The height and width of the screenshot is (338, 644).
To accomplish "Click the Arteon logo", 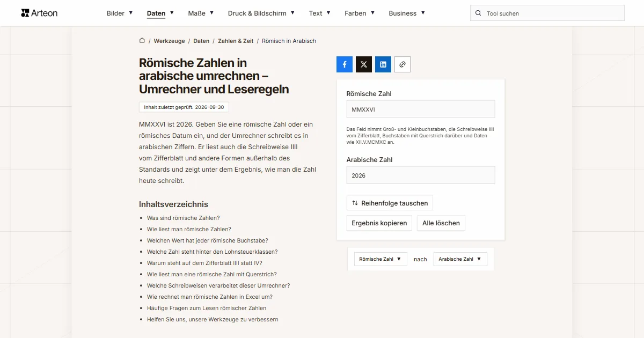I will click(39, 13).
